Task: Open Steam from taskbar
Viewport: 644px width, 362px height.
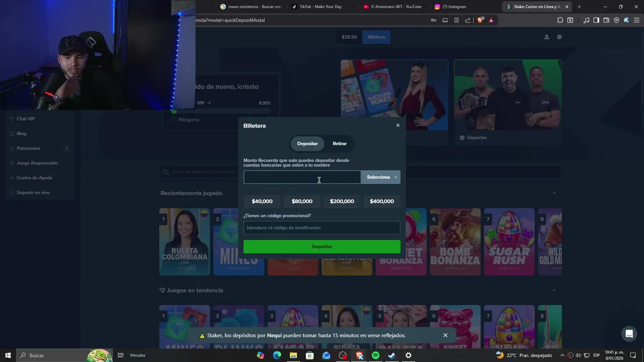Action: [x=391, y=355]
